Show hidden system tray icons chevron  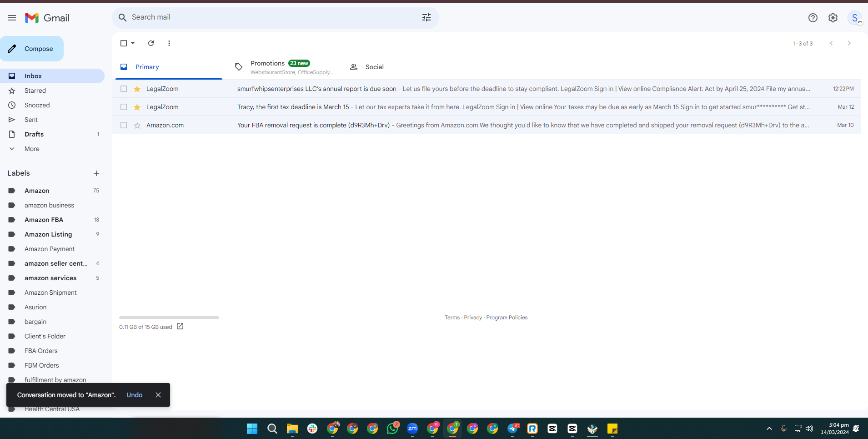click(769, 429)
